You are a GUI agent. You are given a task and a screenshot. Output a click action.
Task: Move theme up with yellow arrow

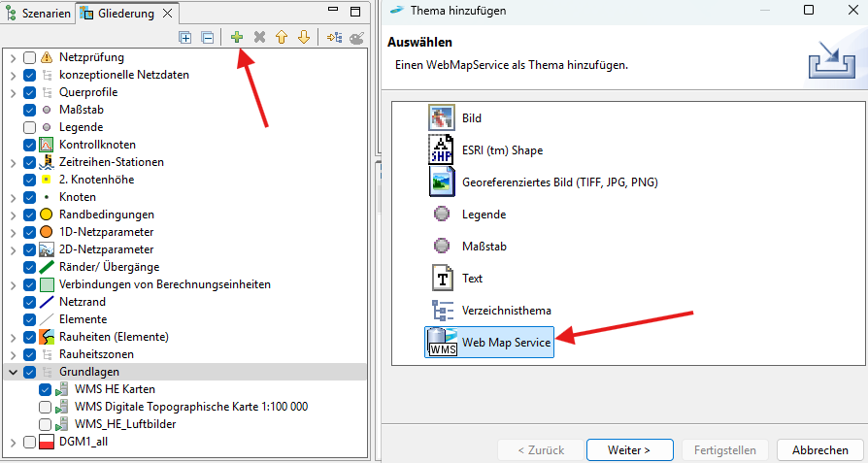282,38
